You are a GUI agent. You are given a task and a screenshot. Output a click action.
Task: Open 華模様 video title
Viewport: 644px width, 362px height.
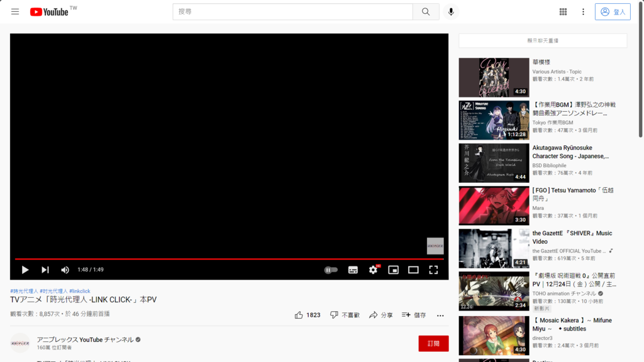click(x=541, y=62)
